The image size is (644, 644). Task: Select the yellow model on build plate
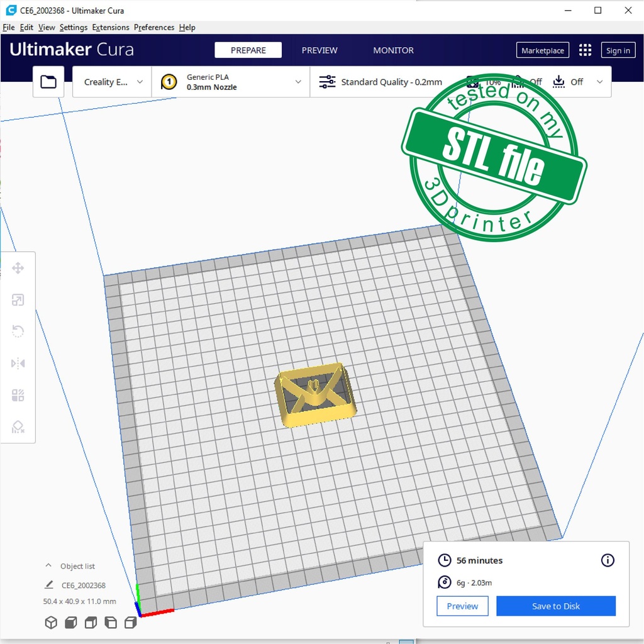tap(316, 395)
